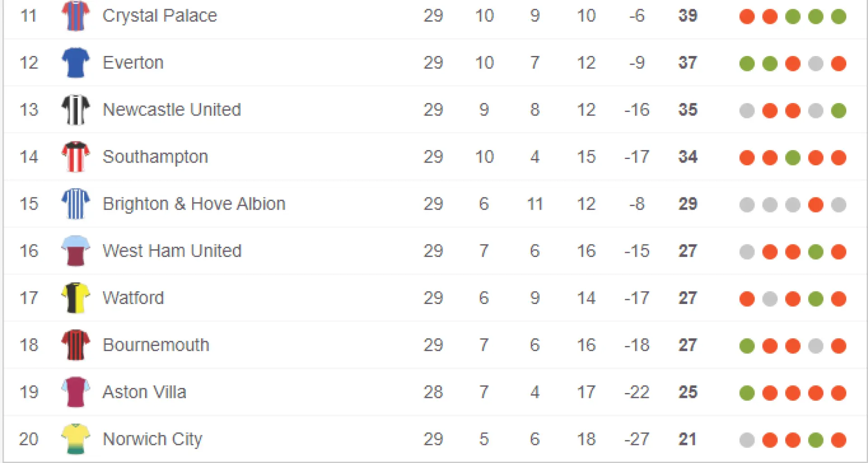This screenshot has width=868, height=463.
Task: Click West Ham United's first form dot
Action: point(747,252)
